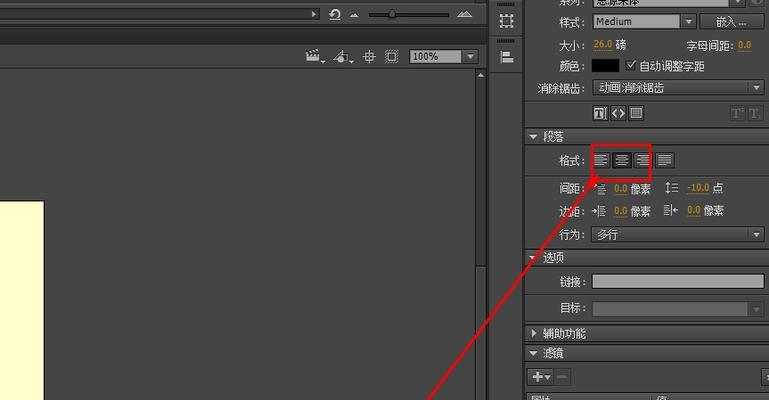Click the 字母间距 0.0 value
Image resolution: width=769 pixels, height=400 pixels.
[x=744, y=45]
